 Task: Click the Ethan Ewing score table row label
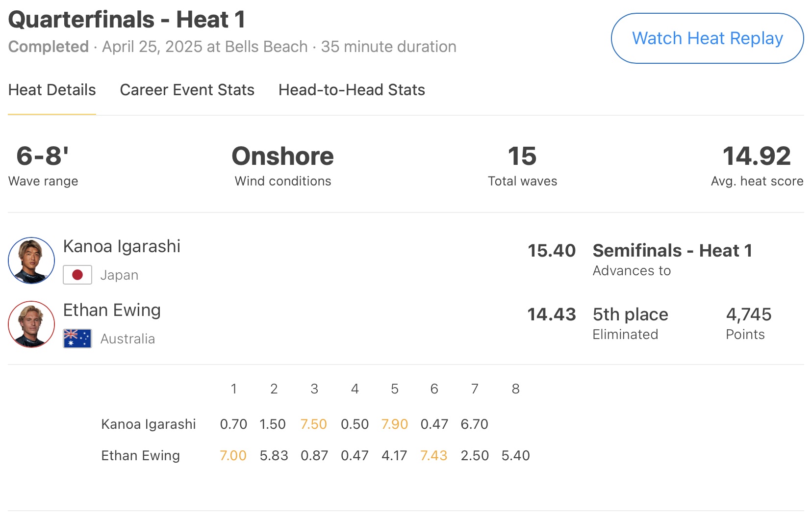140,455
